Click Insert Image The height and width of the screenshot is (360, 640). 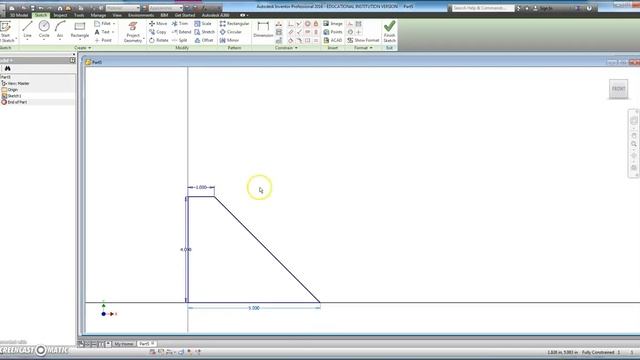(333, 24)
